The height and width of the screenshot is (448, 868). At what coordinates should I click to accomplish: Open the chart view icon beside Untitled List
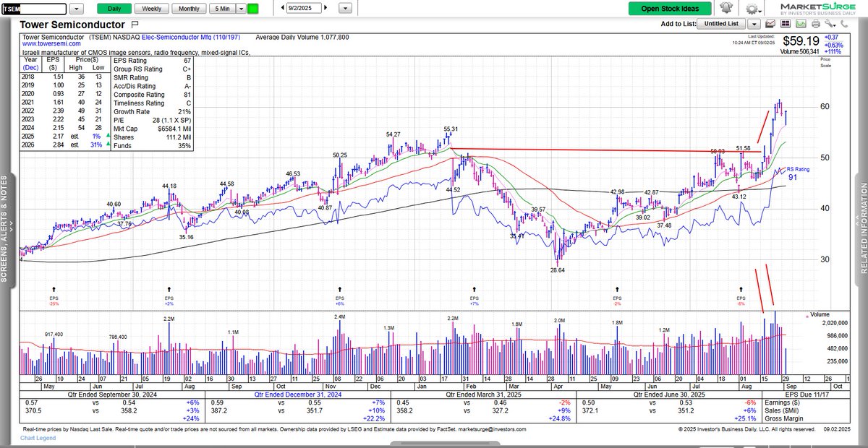click(x=770, y=23)
